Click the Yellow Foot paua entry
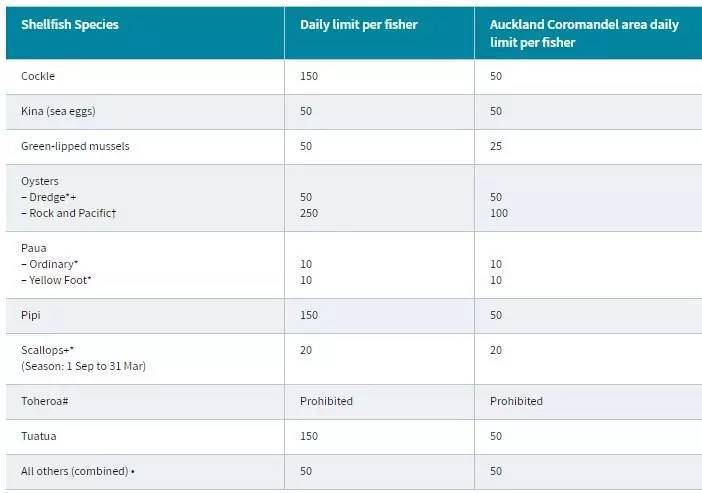The height and width of the screenshot is (493, 702). (x=59, y=280)
